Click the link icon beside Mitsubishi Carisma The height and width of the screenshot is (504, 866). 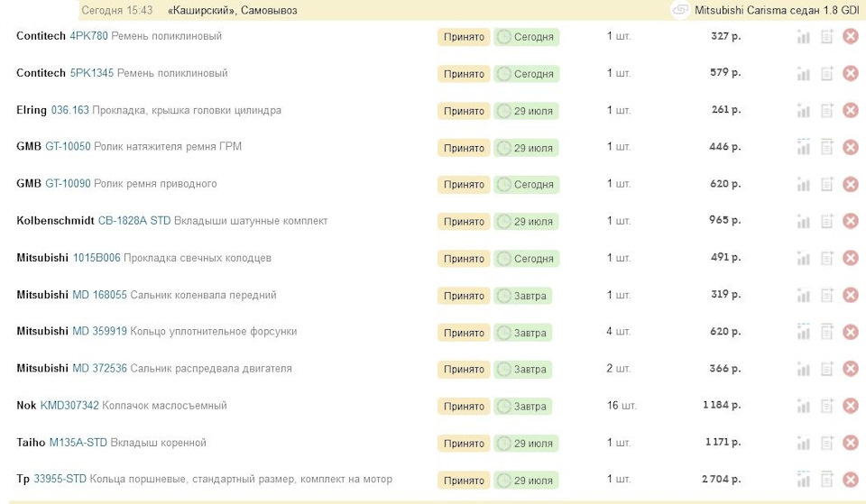coord(680,10)
